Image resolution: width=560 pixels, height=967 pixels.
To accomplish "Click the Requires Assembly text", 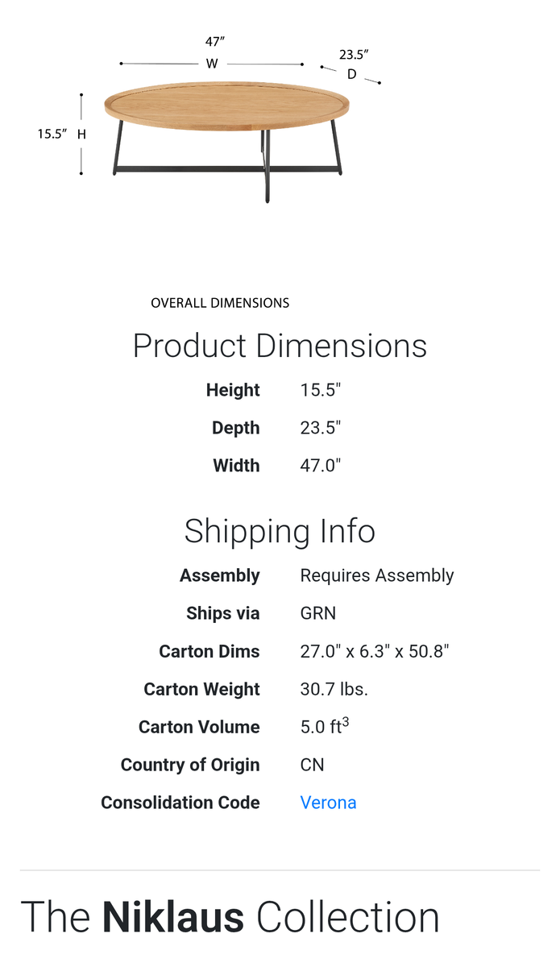I will point(377,575).
